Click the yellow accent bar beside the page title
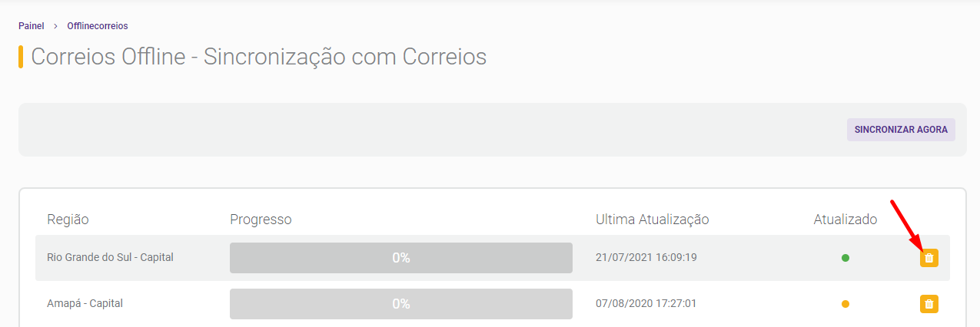 [x=21, y=57]
